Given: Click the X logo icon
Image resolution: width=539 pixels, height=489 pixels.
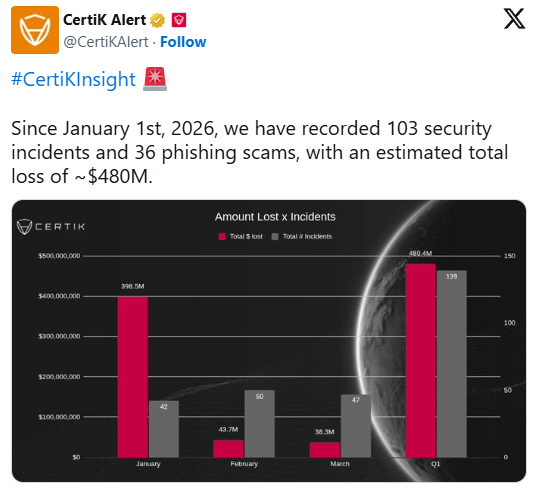Looking at the screenshot, I should (514, 19).
